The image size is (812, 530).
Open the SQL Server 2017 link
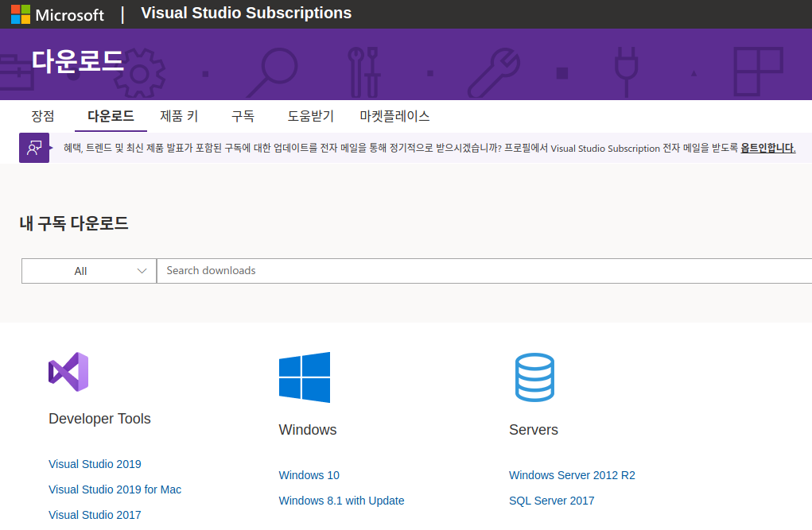pyautogui.click(x=551, y=501)
